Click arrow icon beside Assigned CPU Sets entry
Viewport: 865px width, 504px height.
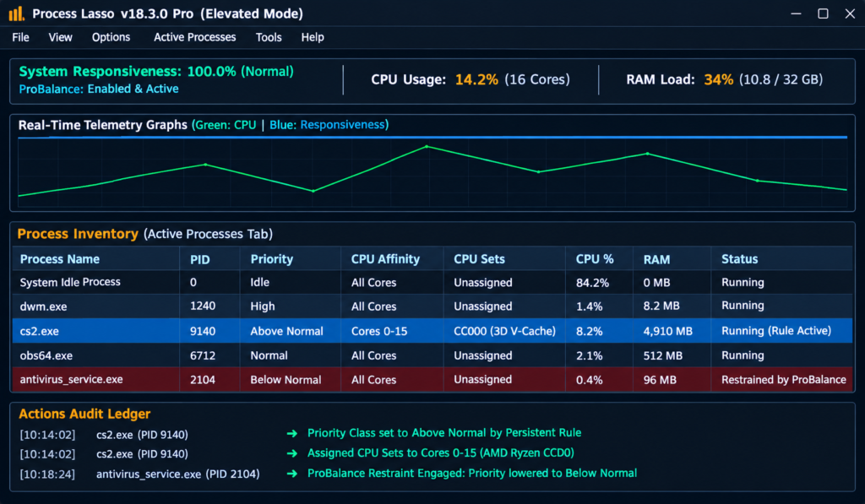(x=292, y=453)
